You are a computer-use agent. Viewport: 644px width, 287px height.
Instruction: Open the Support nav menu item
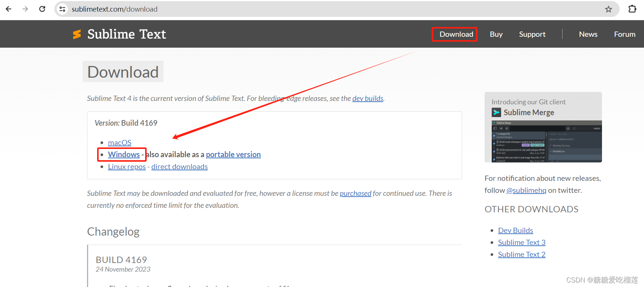point(532,34)
